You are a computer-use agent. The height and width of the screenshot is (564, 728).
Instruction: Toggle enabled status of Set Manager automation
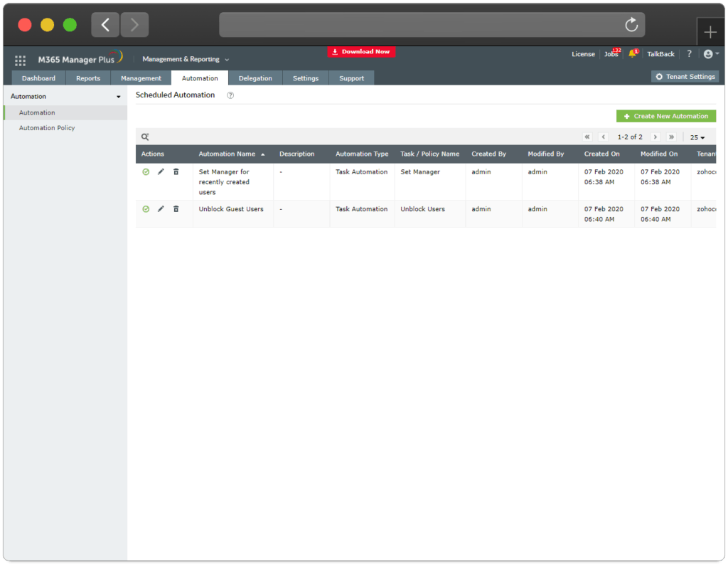(x=146, y=172)
